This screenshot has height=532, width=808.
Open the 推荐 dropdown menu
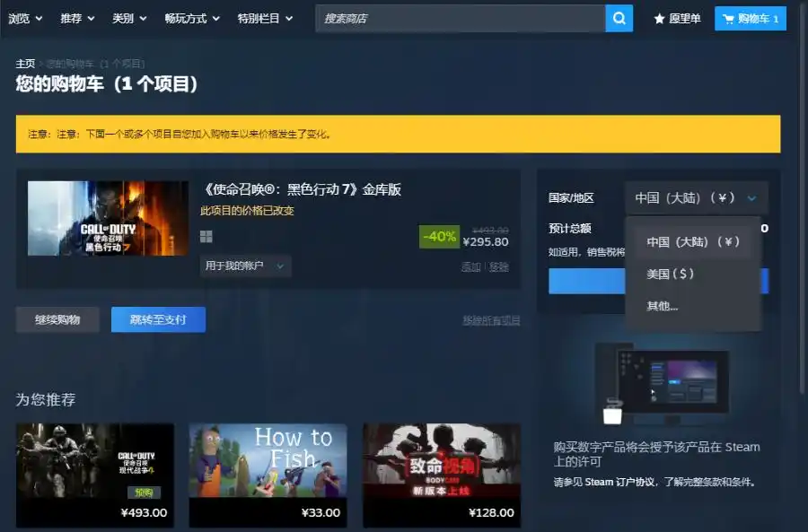[77, 19]
